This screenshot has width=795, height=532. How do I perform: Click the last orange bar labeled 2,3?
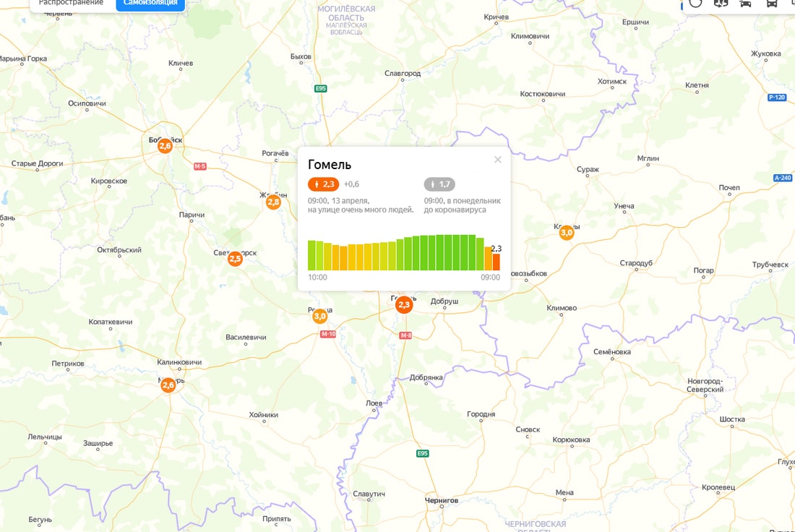(496, 262)
